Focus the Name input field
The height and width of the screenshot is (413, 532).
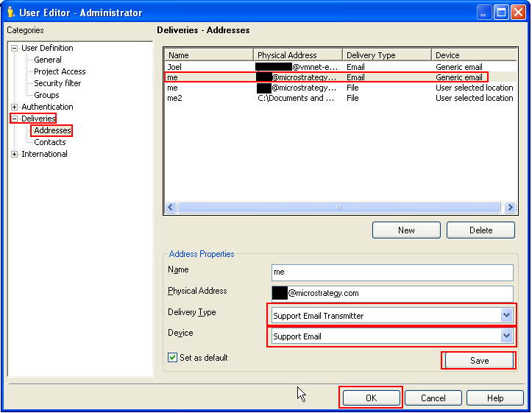click(x=392, y=272)
